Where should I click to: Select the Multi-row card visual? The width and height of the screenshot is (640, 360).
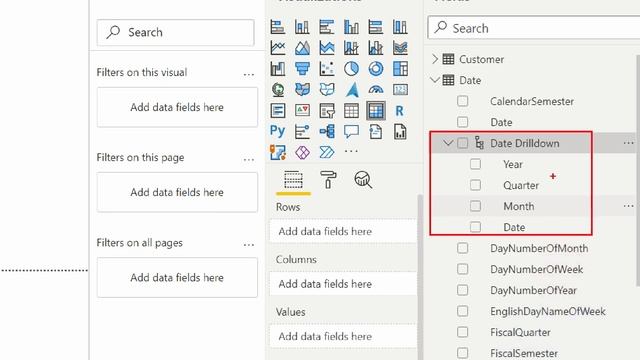pos(278,111)
